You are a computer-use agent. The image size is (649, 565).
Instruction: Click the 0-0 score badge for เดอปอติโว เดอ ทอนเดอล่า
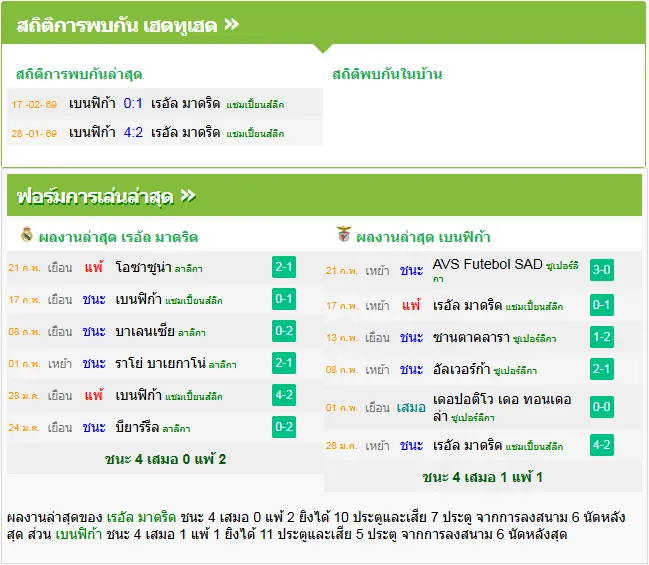pos(602,407)
